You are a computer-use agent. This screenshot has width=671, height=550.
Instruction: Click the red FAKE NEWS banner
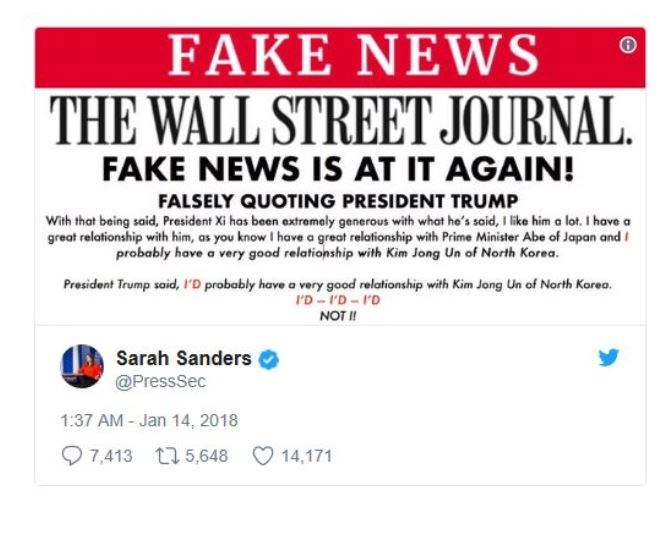coord(340,57)
